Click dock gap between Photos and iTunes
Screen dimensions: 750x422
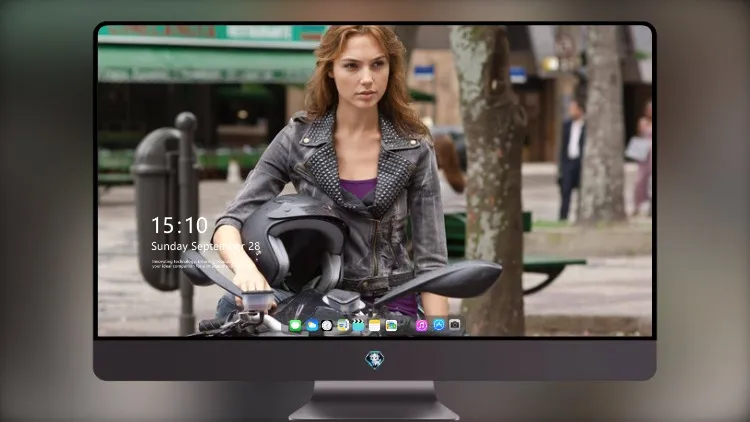[407, 326]
